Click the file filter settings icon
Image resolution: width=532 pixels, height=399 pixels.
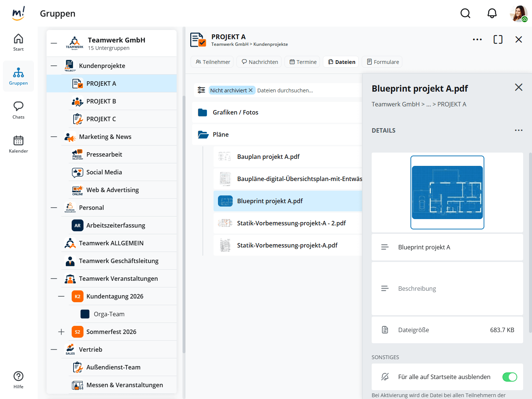(x=201, y=90)
